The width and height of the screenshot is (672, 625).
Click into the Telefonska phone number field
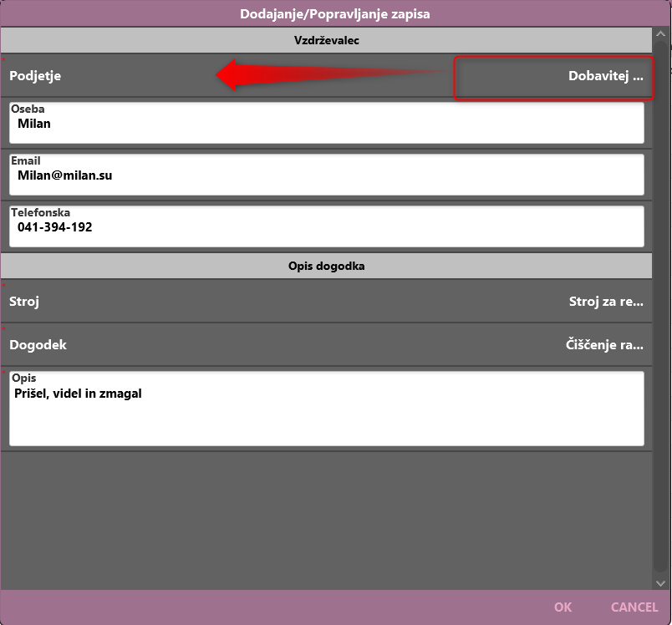[x=327, y=226]
